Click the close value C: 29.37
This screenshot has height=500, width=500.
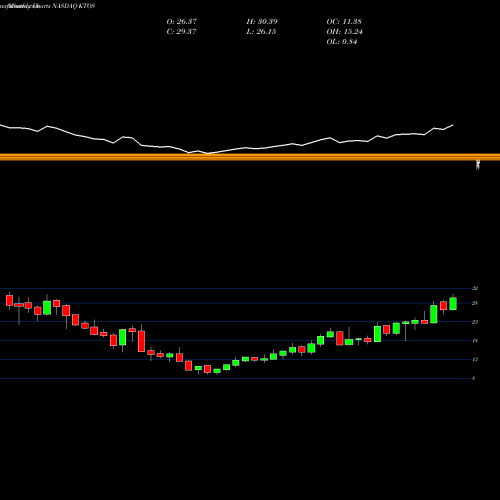tap(181, 32)
